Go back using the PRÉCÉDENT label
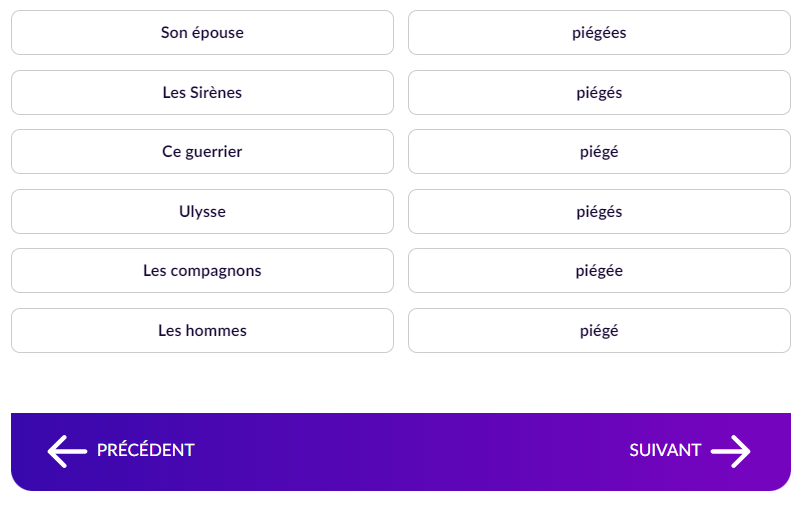Screen dimensions: 805x505 click(145, 451)
